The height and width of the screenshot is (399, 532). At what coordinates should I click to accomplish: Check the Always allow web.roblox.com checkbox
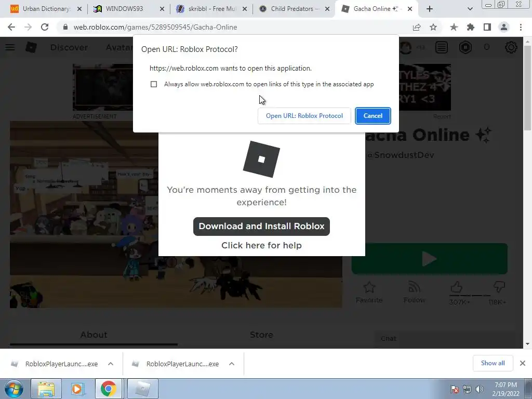tap(154, 84)
